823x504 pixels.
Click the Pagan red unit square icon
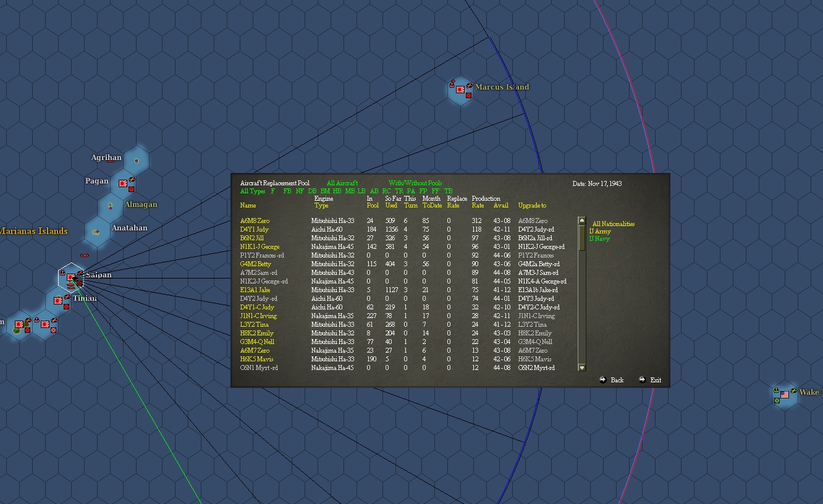(x=131, y=189)
